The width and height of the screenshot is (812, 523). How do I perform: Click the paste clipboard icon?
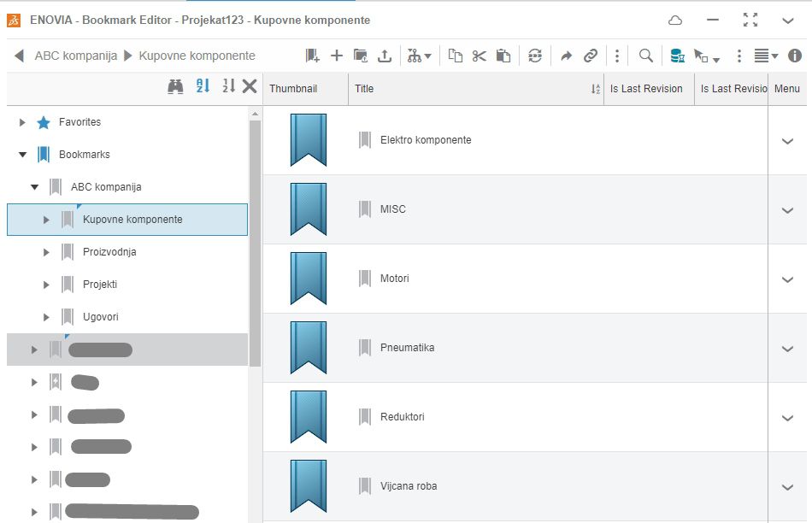503,55
